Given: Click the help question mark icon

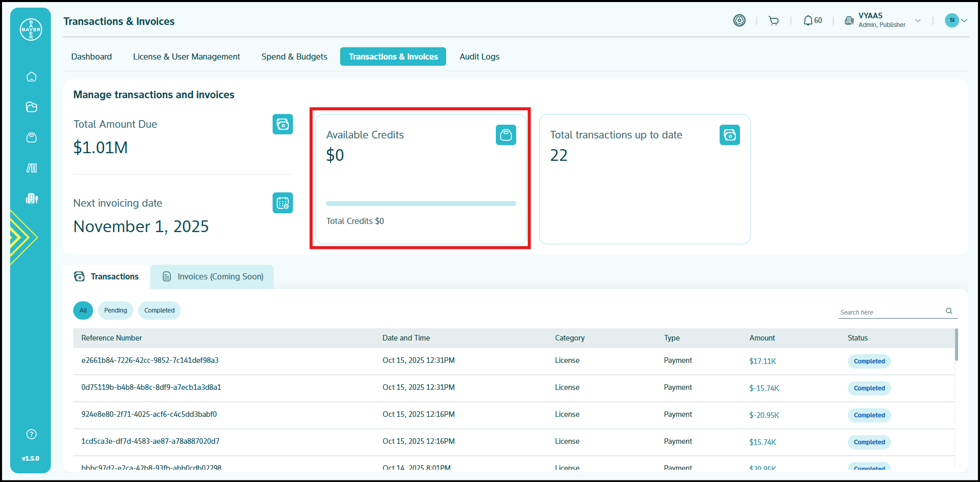Looking at the screenshot, I should click(x=32, y=434).
